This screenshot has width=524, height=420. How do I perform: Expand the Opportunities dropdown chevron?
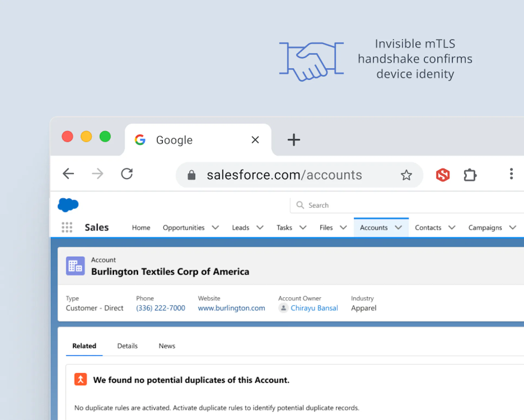215,227
